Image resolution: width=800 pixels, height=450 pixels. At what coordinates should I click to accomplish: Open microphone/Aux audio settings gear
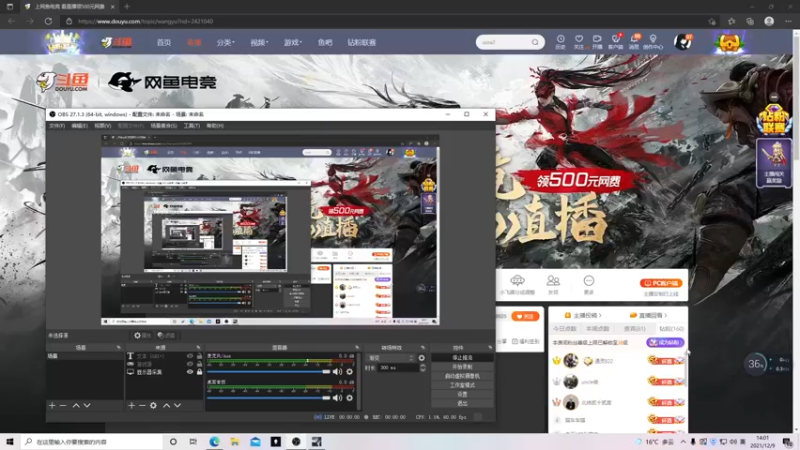tap(349, 372)
